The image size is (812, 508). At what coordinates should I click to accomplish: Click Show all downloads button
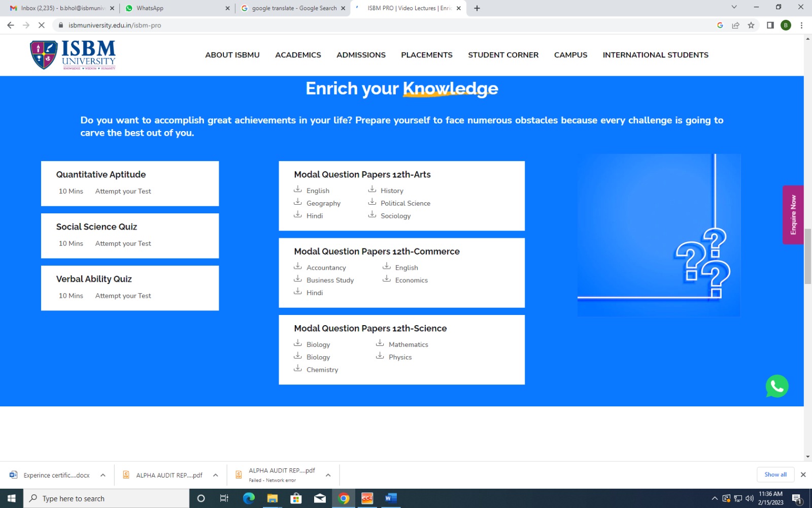(775, 474)
